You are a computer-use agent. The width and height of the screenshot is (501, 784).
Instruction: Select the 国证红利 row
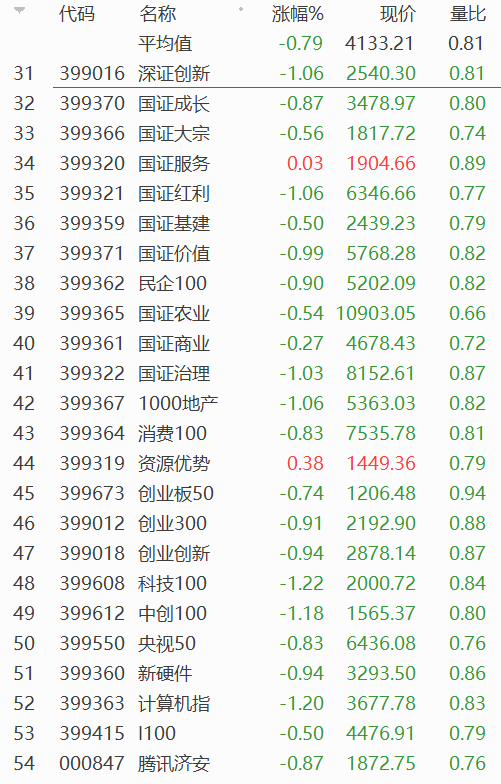point(250,194)
